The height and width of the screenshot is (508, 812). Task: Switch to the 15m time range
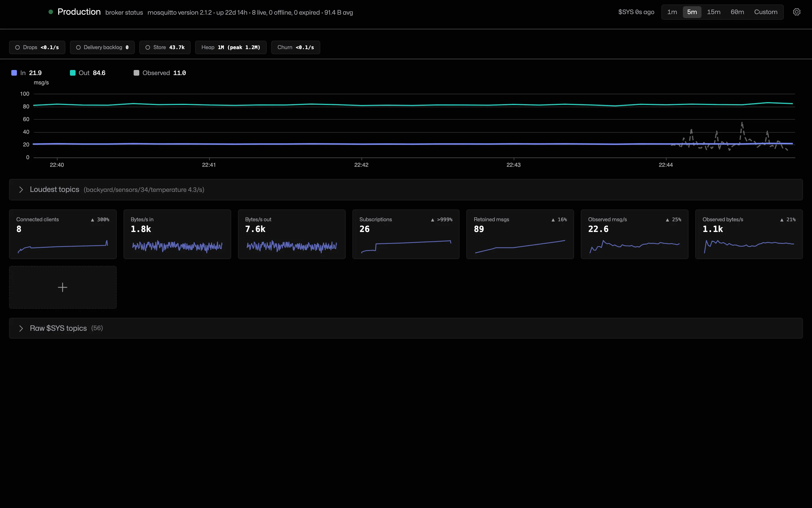714,12
